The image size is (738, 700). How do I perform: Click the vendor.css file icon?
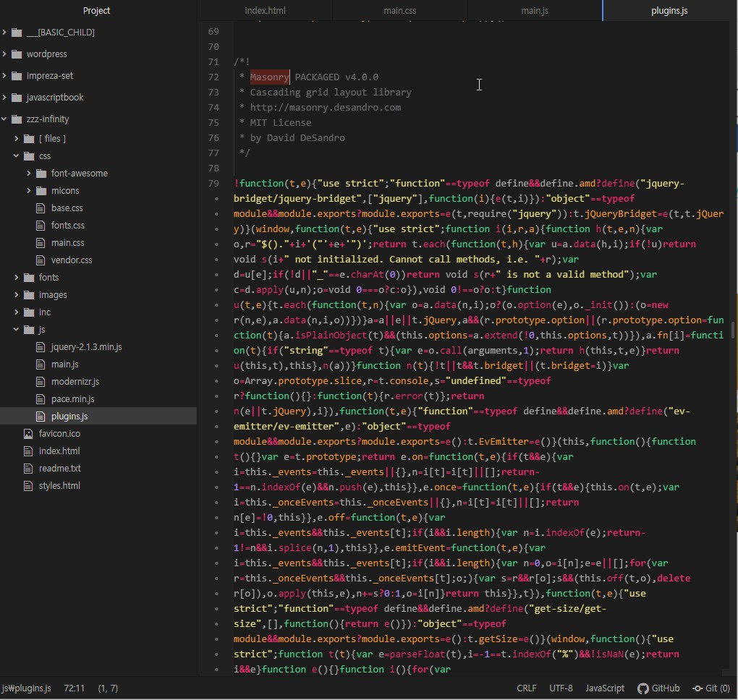click(x=41, y=260)
